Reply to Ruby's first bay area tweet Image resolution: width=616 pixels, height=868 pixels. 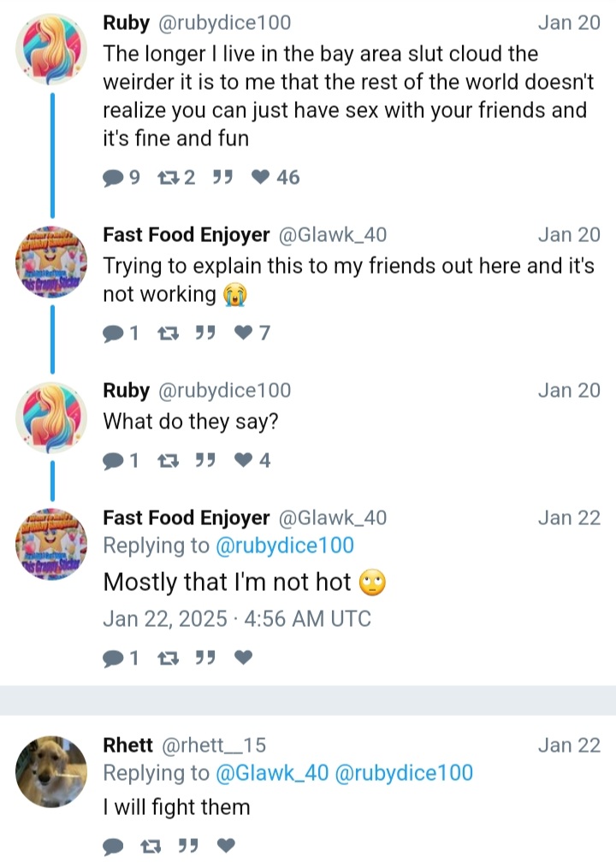pyautogui.click(x=113, y=178)
